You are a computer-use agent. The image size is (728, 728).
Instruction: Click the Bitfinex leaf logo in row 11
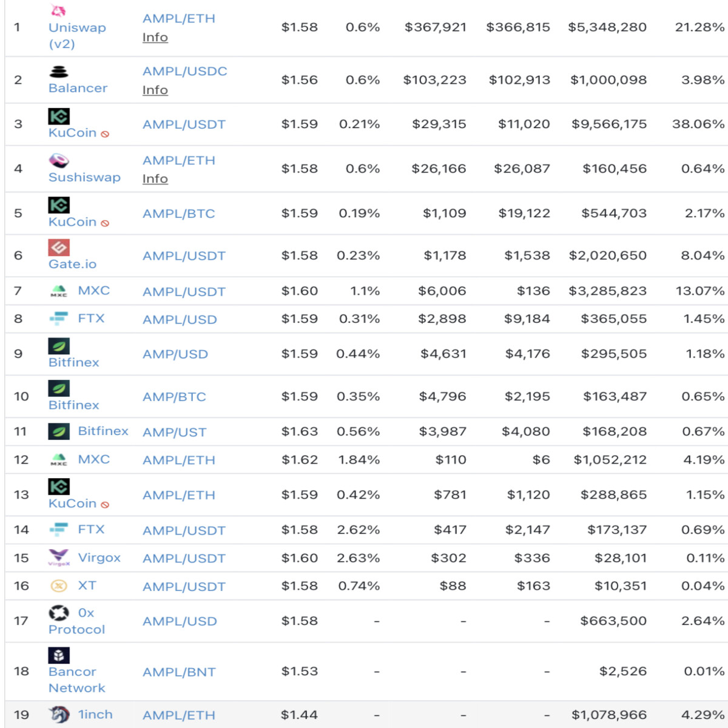click(x=59, y=431)
